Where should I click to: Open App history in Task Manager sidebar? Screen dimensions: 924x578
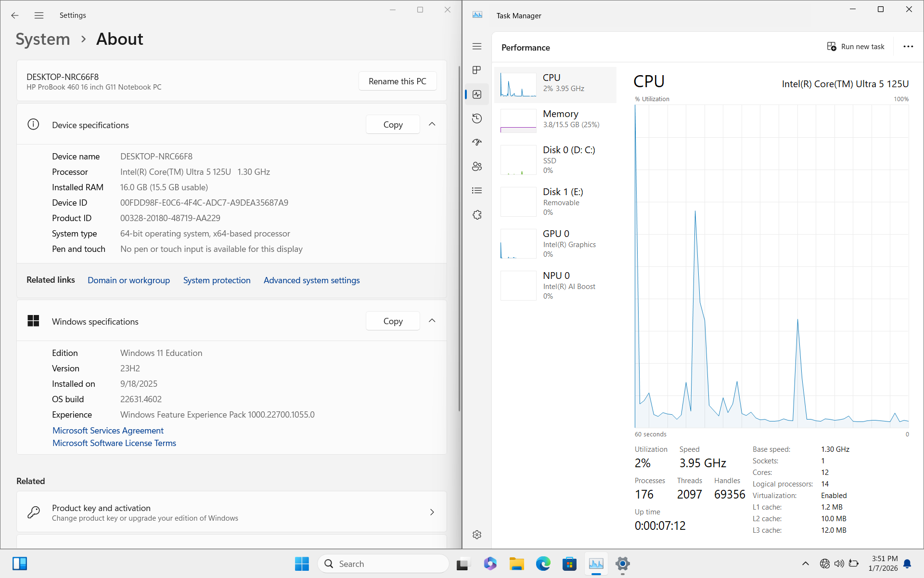[x=477, y=118]
